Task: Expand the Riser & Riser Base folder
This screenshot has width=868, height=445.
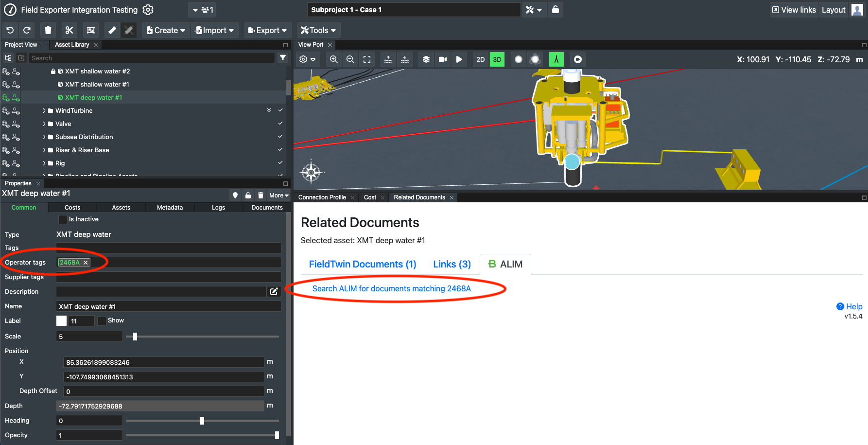Action: click(44, 150)
